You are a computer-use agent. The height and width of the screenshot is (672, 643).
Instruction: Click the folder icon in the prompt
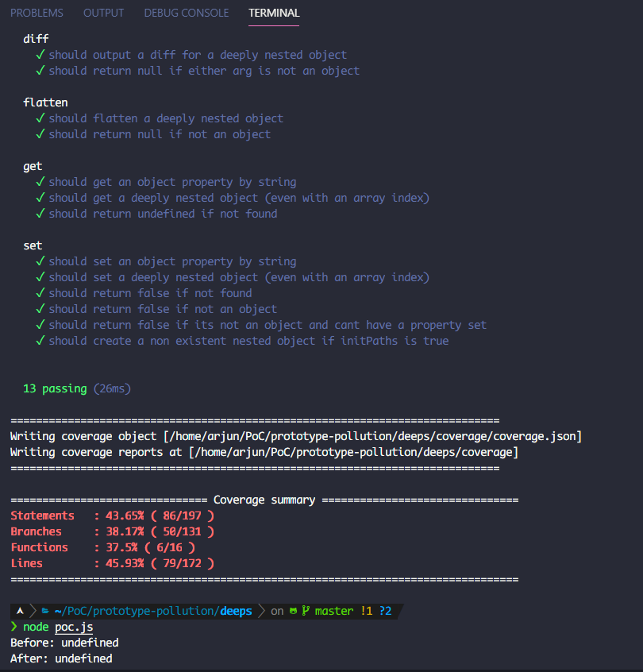pyautogui.click(x=45, y=611)
